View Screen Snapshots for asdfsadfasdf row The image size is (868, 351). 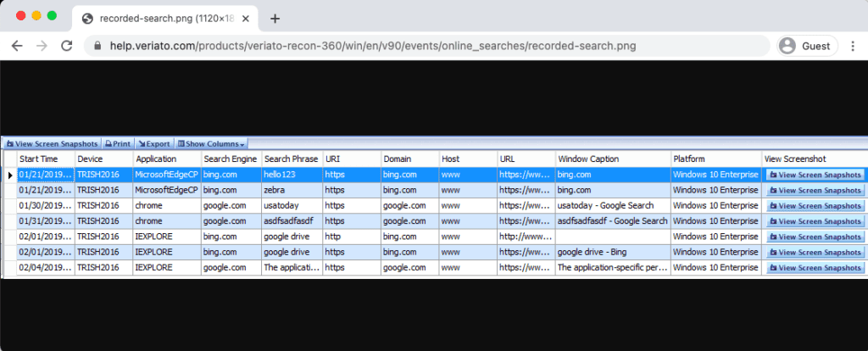[815, 221]
